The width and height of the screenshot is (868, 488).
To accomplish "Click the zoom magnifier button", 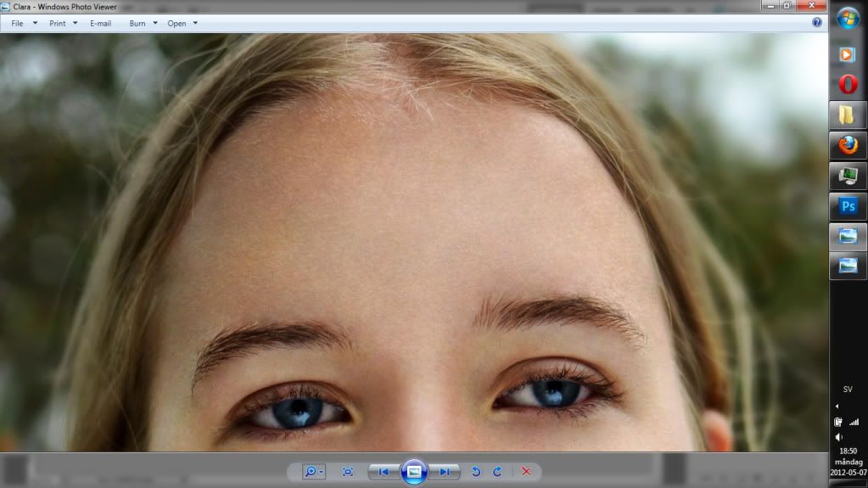I will click(x=312, y=471).
